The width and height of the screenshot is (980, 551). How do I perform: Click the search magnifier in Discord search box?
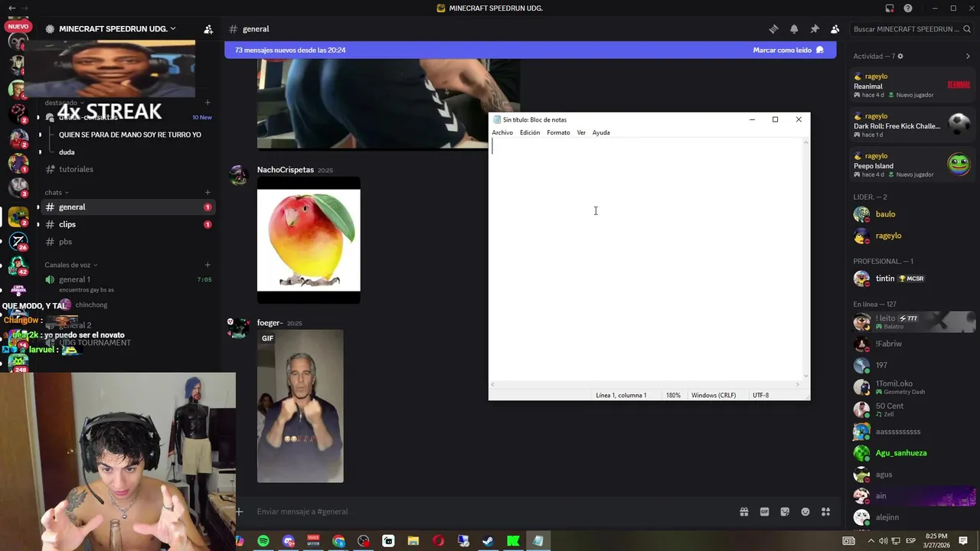coord(967,29)
